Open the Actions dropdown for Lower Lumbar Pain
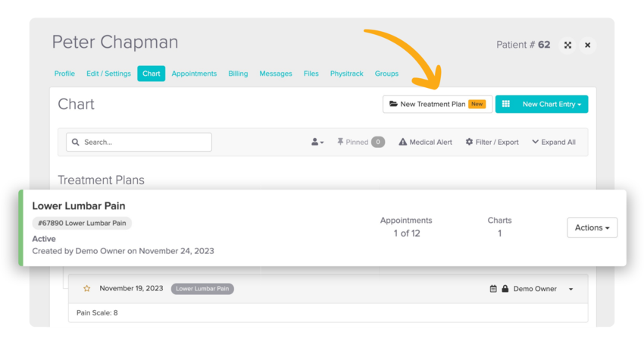The width and height of the screenshot is (644, 345). [x=592, y=227]
